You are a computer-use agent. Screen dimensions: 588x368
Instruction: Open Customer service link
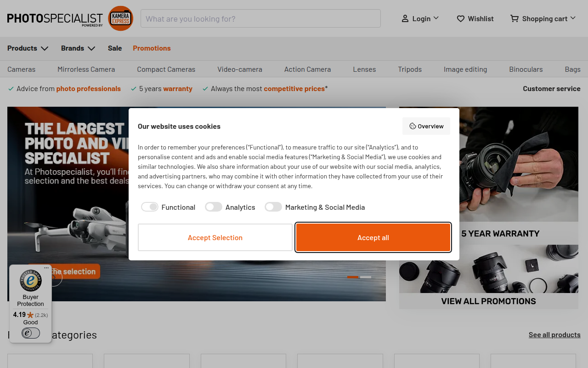552,89
